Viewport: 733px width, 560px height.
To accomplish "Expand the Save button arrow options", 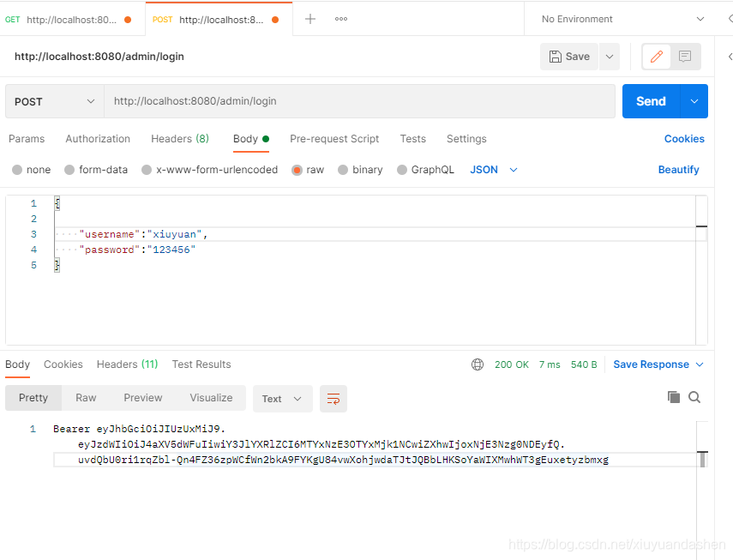I will point(610,57).
